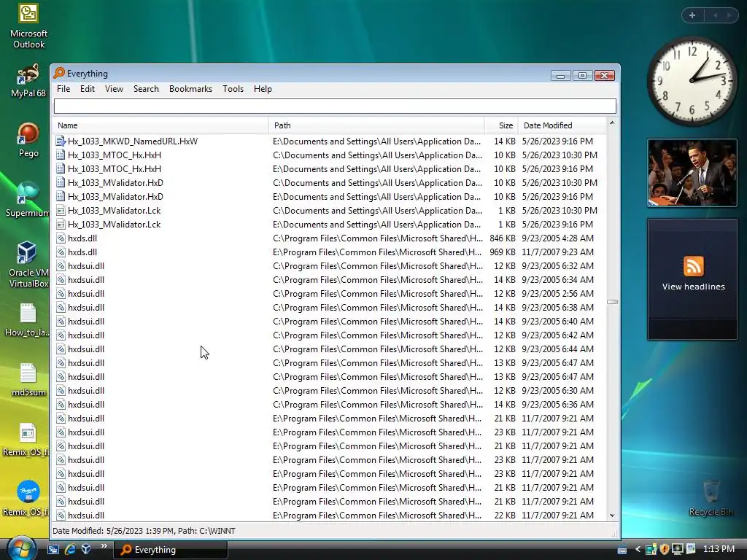
Task: Open the Help menu
Action: [x=263, y=89]
